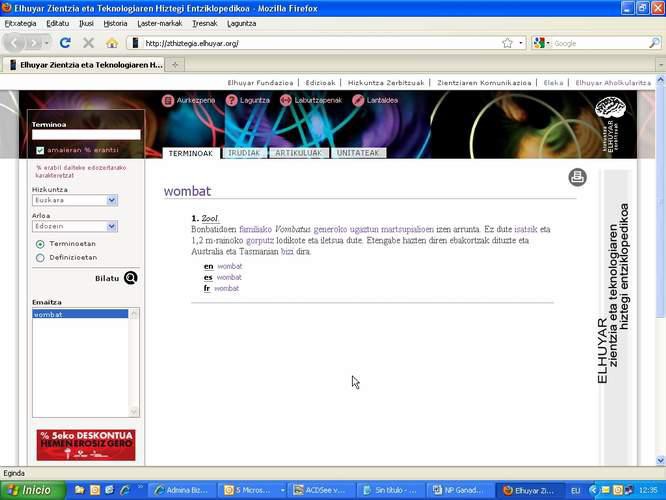This screenshot has height=500, width=666.
Task: Follow the 'isatsik' link in the definition
Action: [x=526, y=229]
